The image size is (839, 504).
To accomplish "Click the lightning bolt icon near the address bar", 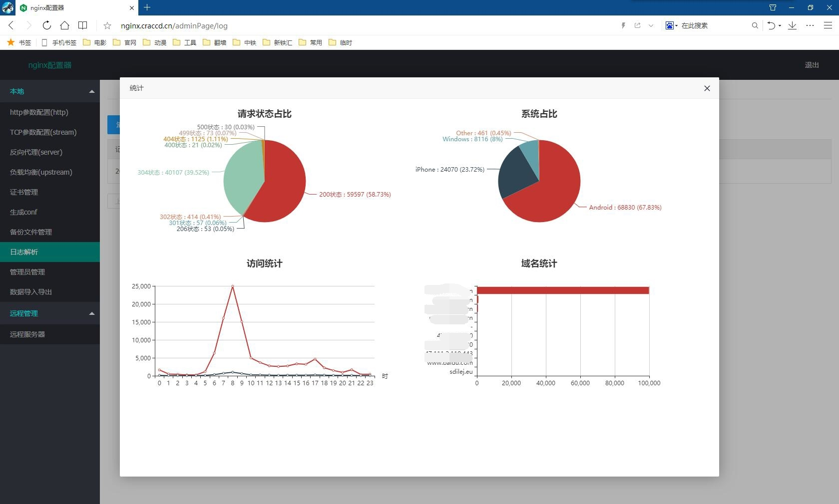I will (623, 25).
